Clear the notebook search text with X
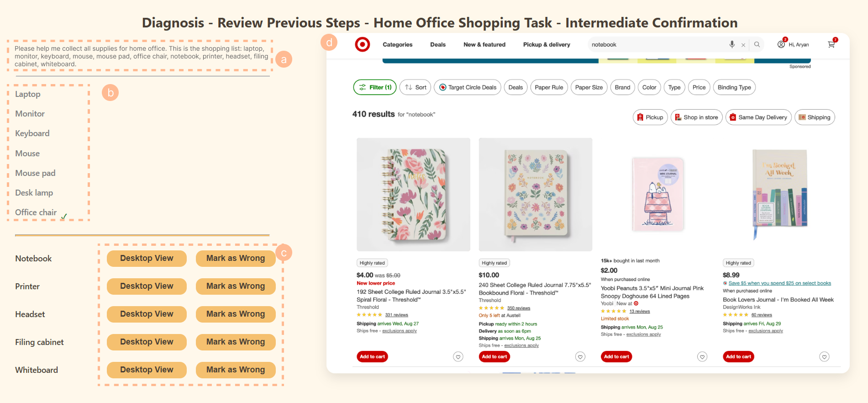868x403 pixels. [x=743, y=45]
